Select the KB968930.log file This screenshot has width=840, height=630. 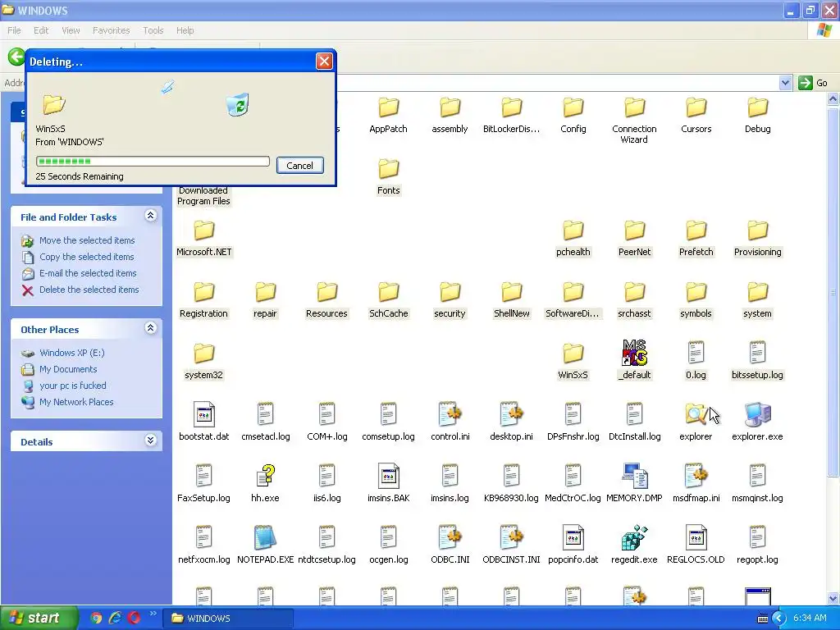click(x=511, y=484)
